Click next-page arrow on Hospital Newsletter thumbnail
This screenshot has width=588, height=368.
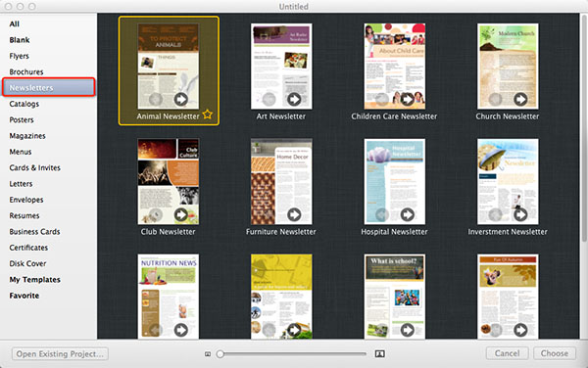(x=408, y=215)
